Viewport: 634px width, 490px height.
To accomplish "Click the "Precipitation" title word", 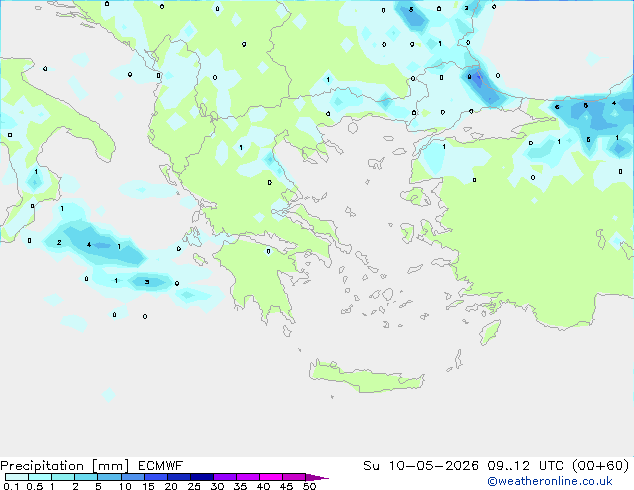I will pos(42,466).
